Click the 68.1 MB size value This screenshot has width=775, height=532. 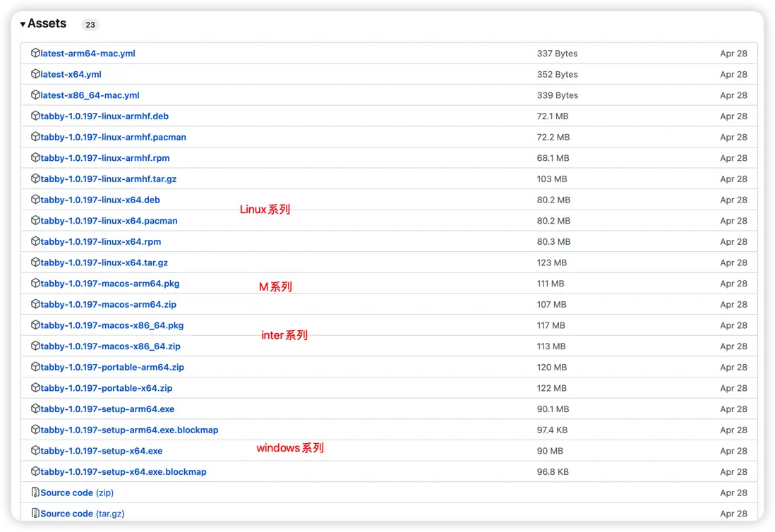553,158
